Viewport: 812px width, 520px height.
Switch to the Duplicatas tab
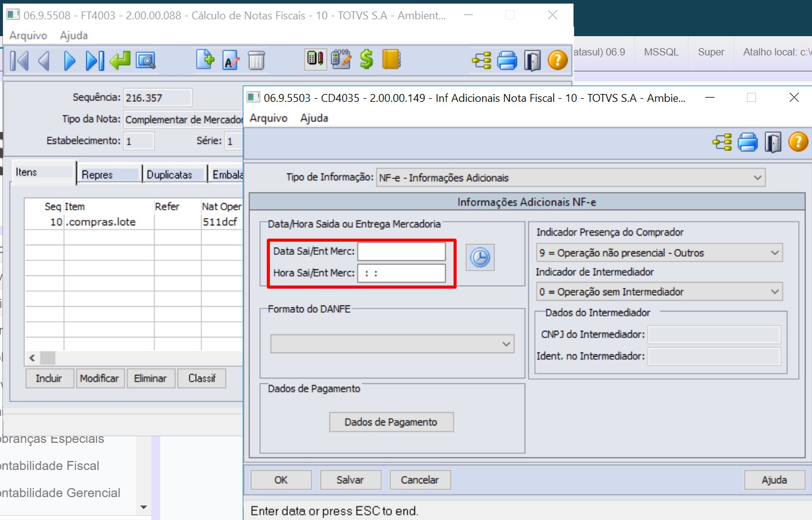pyautogui.click(x=169, y=175)
